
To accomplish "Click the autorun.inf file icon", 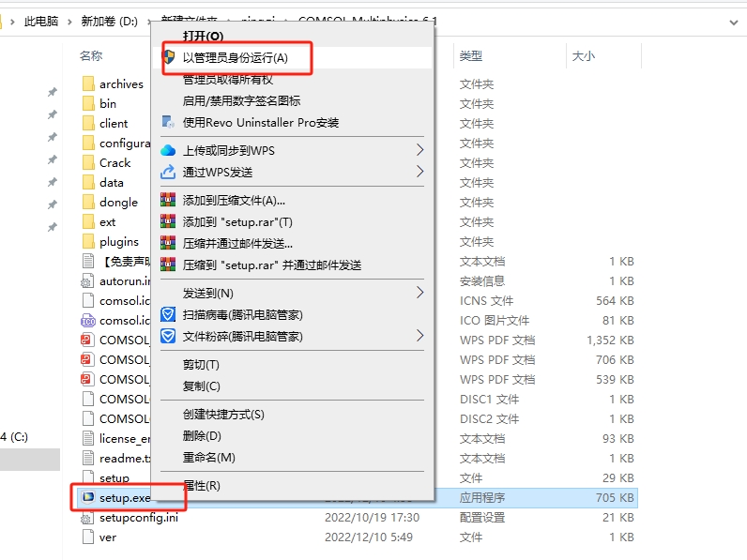I will 86,281.
